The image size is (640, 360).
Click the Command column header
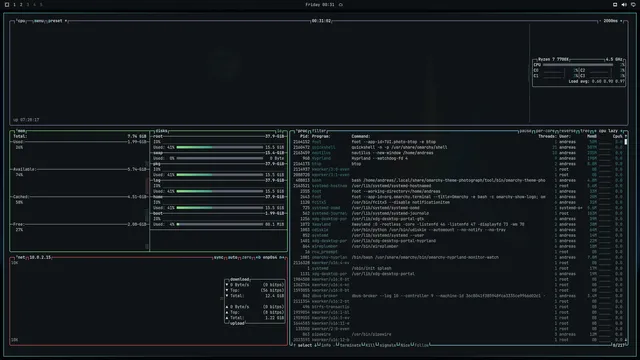(x=361, y=136)
